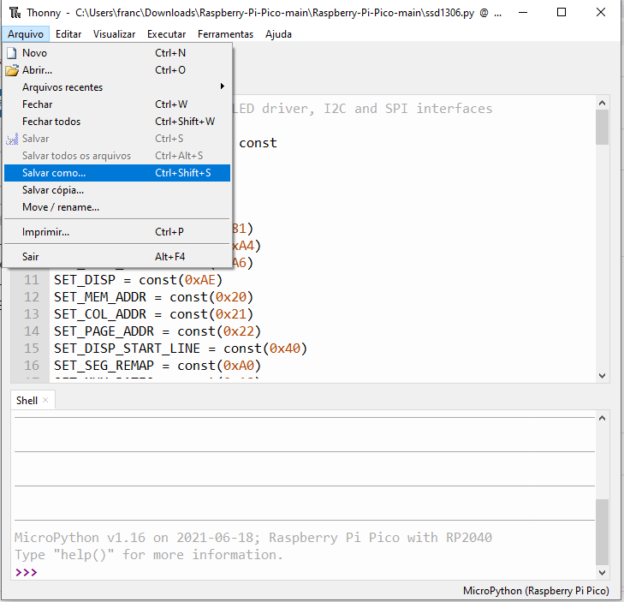Click the new file page icon
624x602 pixels.
(12, 53)
